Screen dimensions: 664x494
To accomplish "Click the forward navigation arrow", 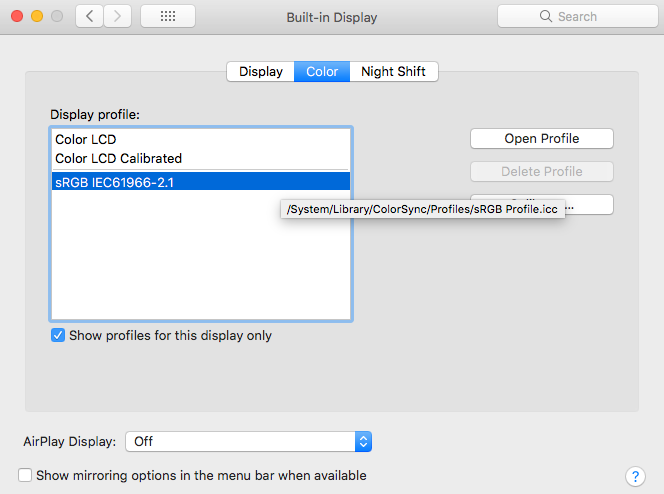I will (118, 16).
